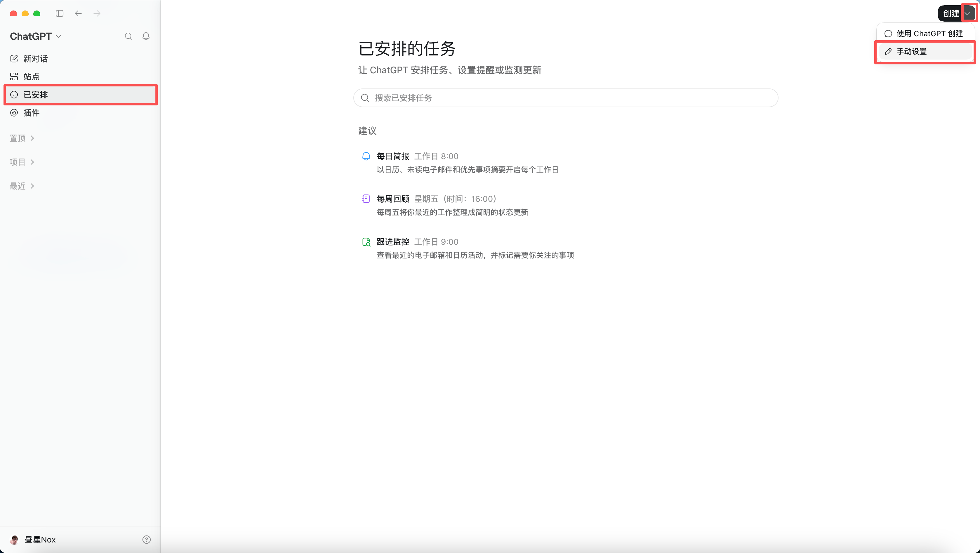Click the 建议 section label

pos(367,131)
